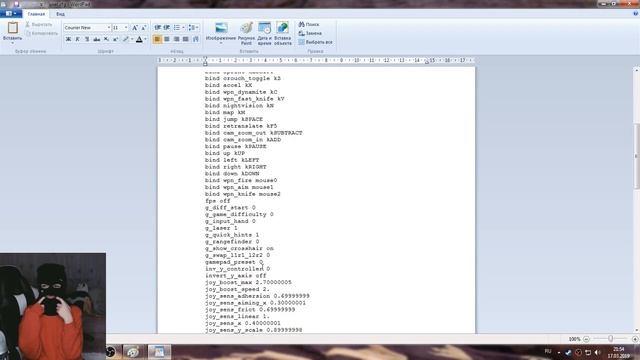This screenshot has width=640, height=360.
Task: Click the text highlight color icon
Action: coord(126,39)
